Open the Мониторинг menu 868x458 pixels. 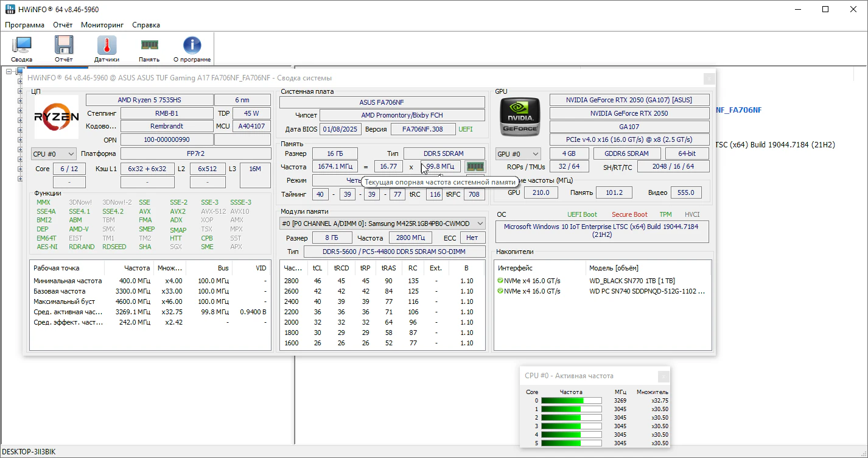[102, 25]
